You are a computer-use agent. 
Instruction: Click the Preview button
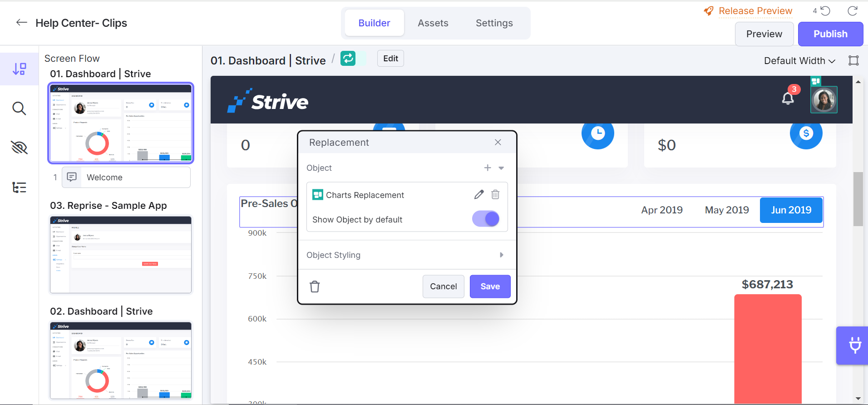pos(764,34)
